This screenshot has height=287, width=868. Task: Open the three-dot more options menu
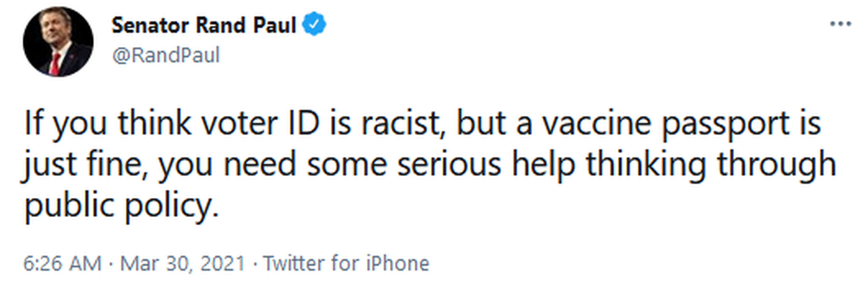point(841,24)
